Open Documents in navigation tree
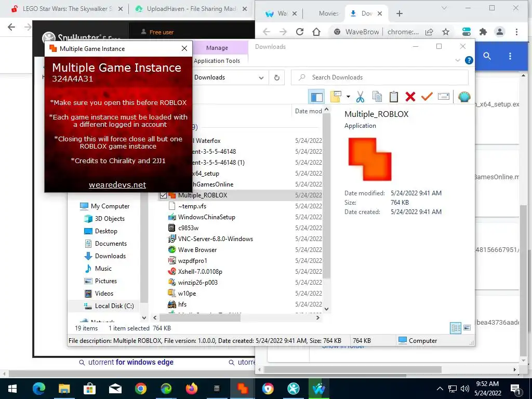The height and width of the screenshot is (399, 532). click(x=111, y=244)
